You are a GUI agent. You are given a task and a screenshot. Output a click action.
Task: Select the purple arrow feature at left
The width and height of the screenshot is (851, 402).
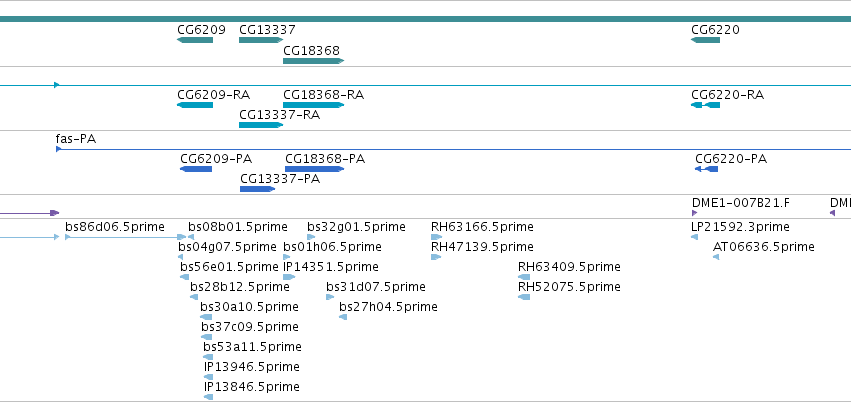(29, 213)
